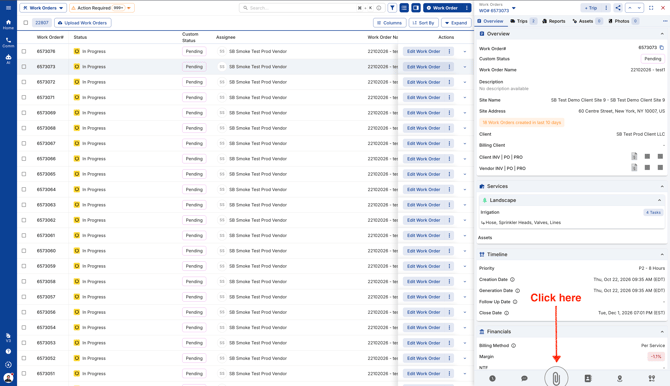Select checkbox for work order 6573073
The width and height of the screenshot is (670, 386).
pos(24,67)
